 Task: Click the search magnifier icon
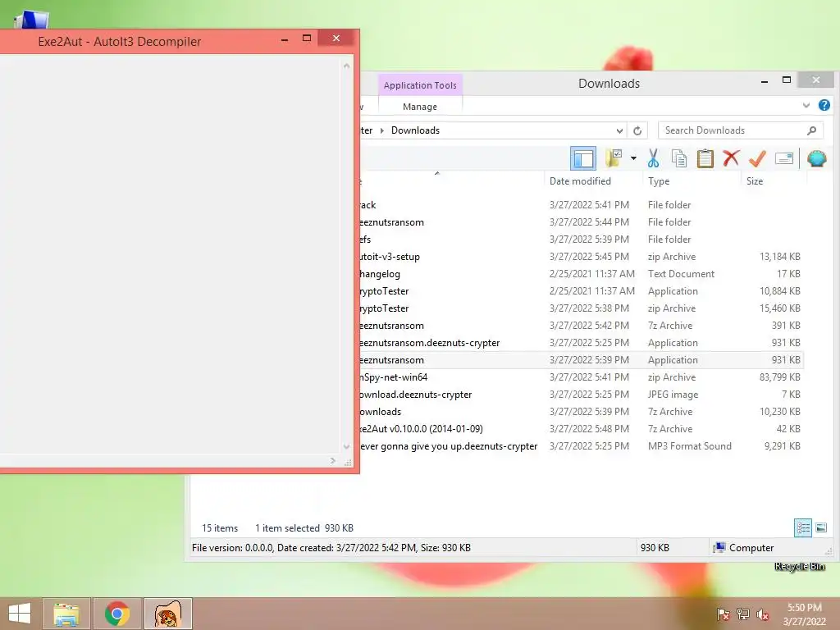[x=811, y=130]
